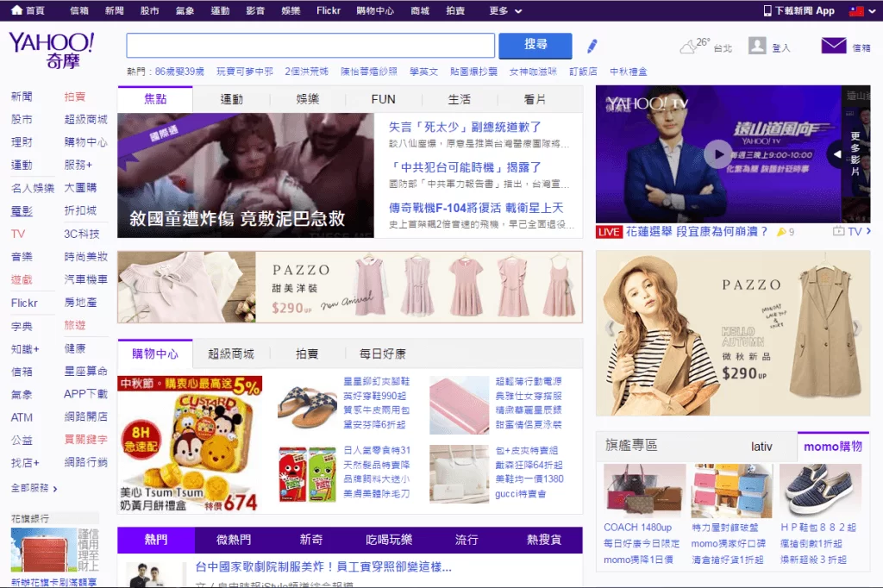883x588 pixels.
Task: Play the Yahoo TV video
Action: click(718, 153)
